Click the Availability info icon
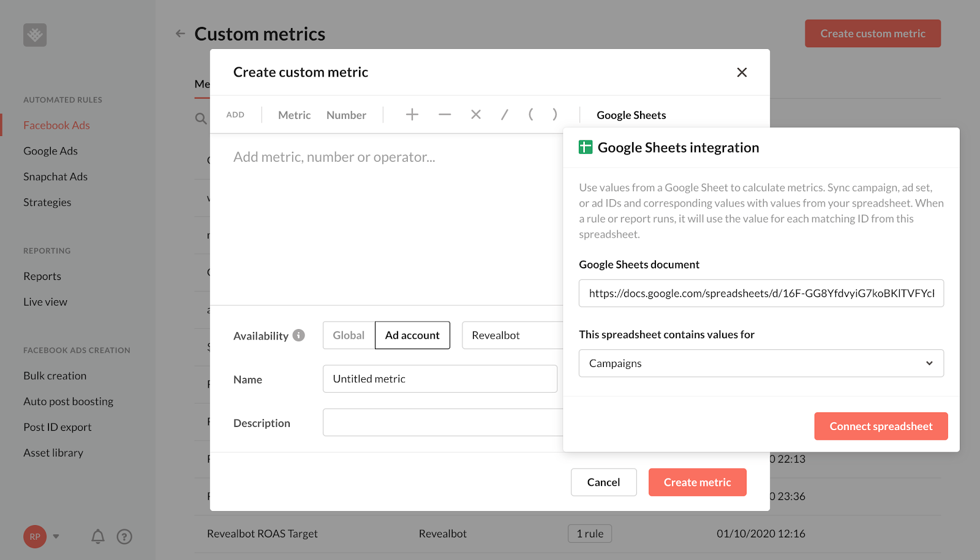The width and height of the screenshot is (980, 560). coord(299,335)
